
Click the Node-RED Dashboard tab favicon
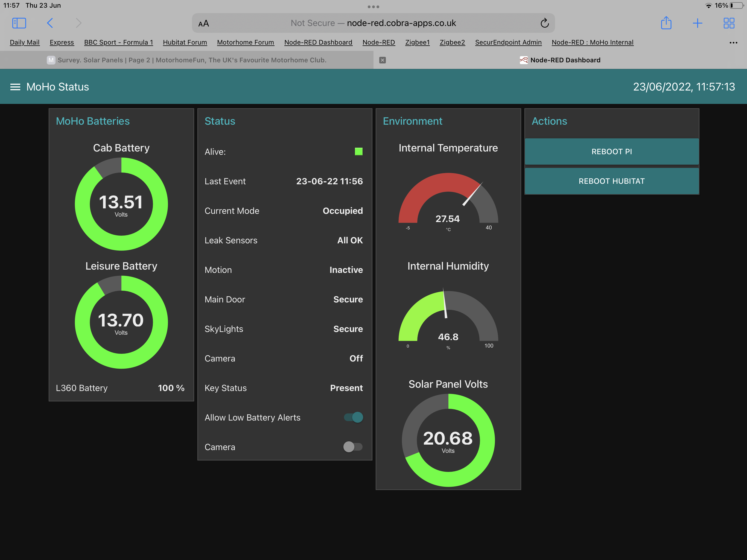523,60
